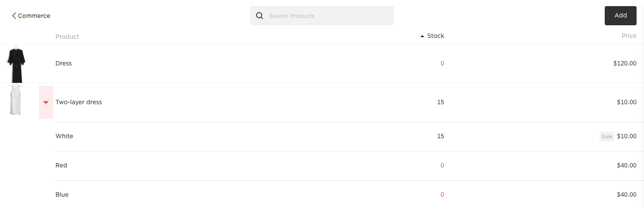Click the back chevron beside Commerce
The image size is (644, 208).
coord(14,16)
